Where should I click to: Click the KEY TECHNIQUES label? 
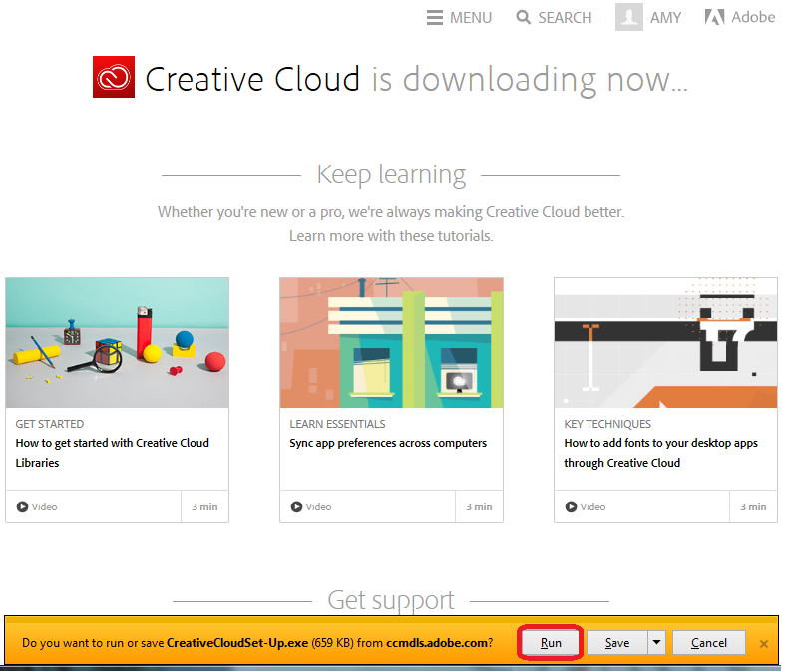[x=607, y=424]
